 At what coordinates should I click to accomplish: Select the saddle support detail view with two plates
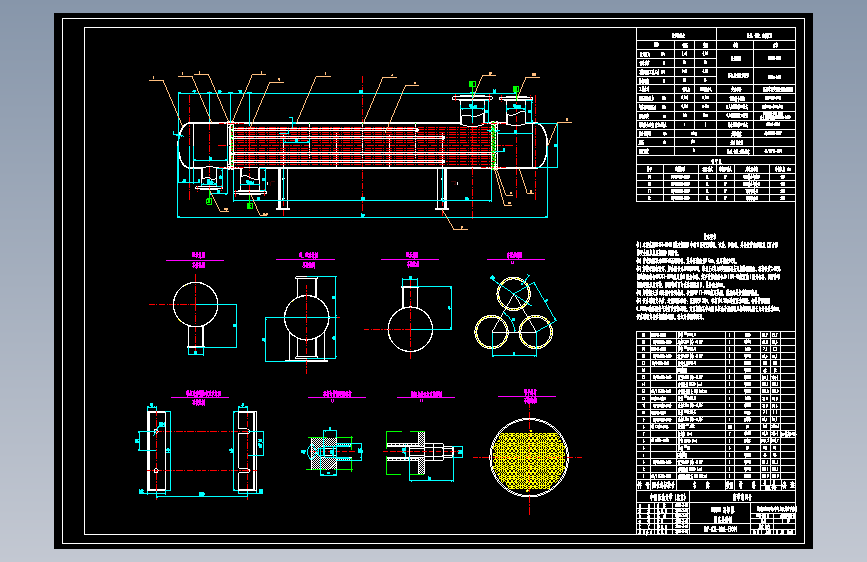(x=201, y=451)
